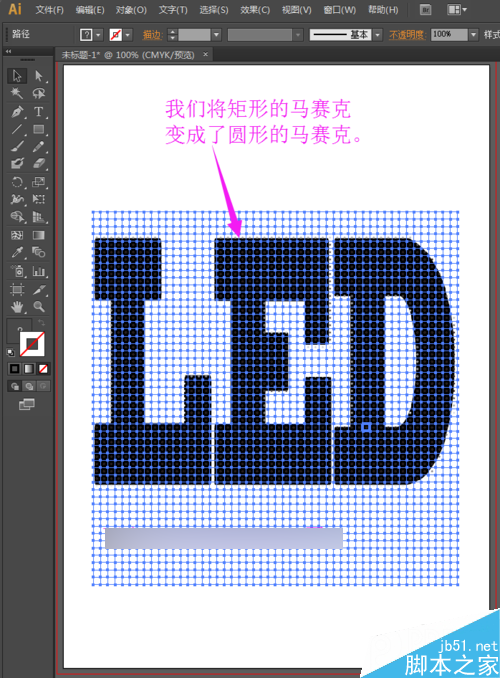Select the Warp tool
500x678 pixels.
17,199
